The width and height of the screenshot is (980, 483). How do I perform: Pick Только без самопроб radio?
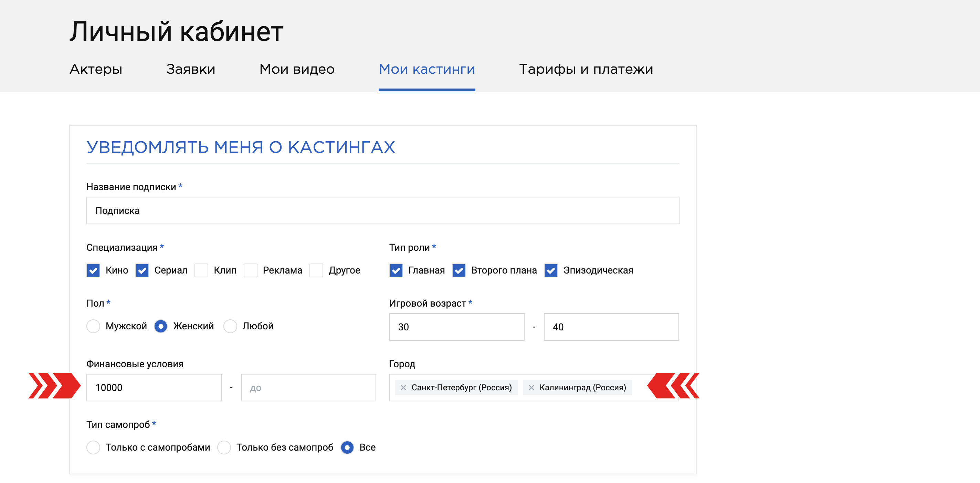224,447
